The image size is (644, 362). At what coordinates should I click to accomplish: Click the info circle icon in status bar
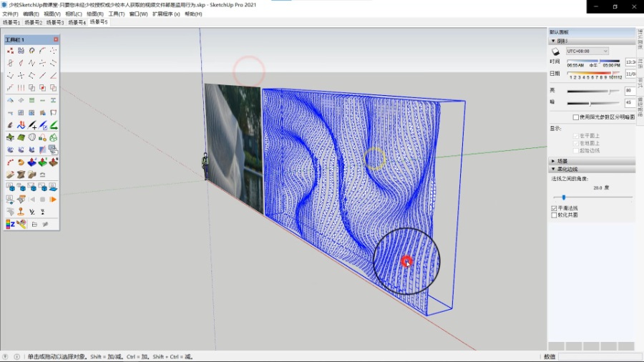tap(16, 357)
